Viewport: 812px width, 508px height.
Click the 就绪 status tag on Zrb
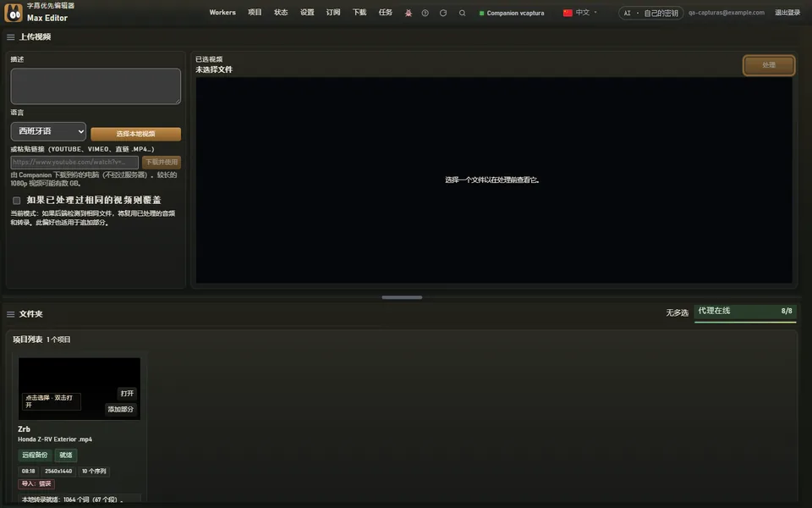[66, 456]
